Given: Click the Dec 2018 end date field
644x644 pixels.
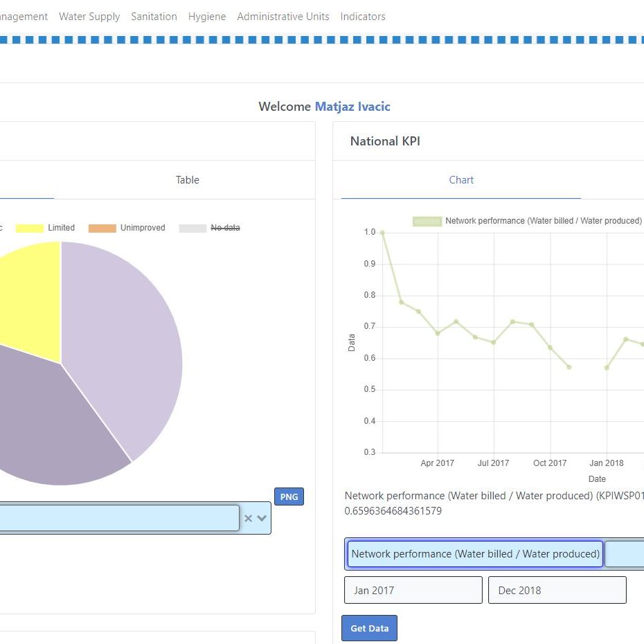Looking at the screenshot, I should pyautogui.click(x=557, y=590).
